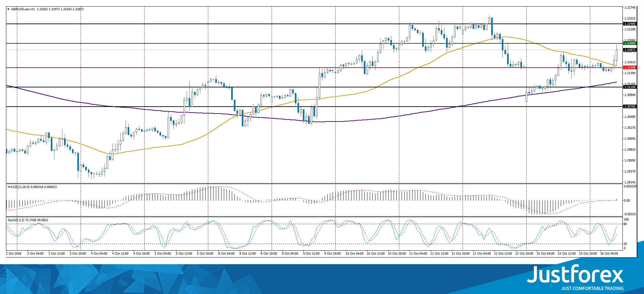This screenshot has height=294, width=644.
Task: Click the '10 Oct 04:00' time axis label
Action: coord(354,254)
